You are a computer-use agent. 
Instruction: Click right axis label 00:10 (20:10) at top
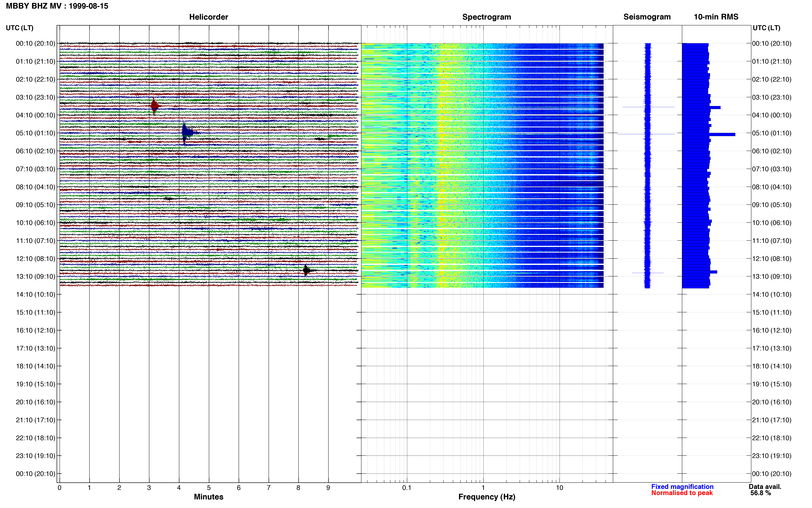pyautogui.click(x=772, y=43)
